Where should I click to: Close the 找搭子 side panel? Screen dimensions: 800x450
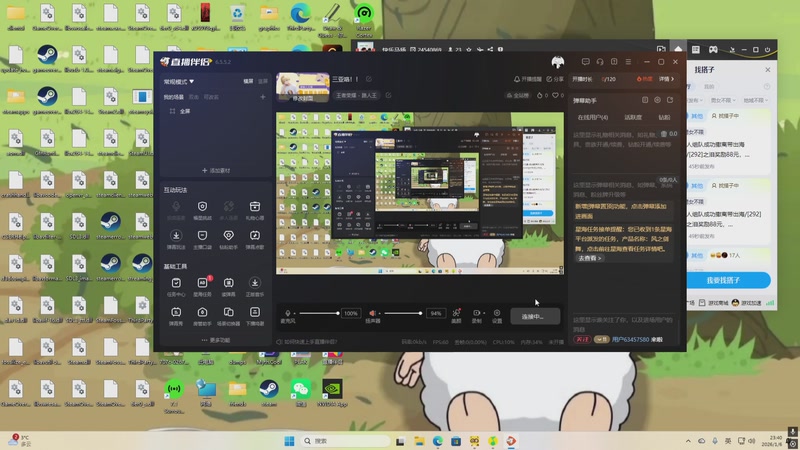(768, 69)
